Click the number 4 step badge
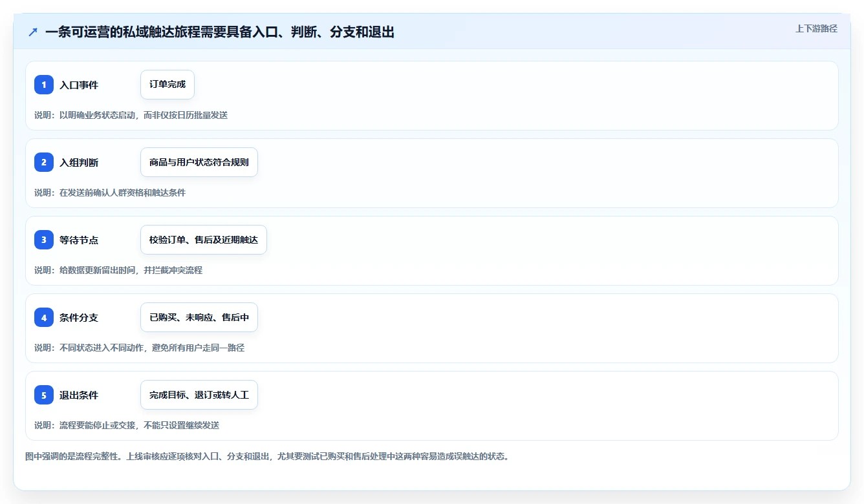 [x=44, y=317]
